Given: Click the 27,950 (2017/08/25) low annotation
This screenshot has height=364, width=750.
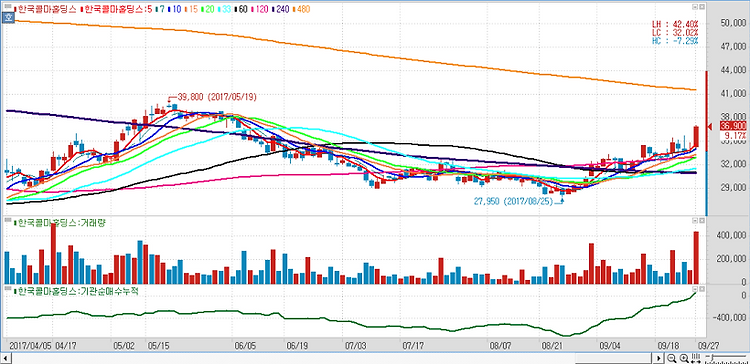Looking at the screenshot, I should (x=513, y=202).
